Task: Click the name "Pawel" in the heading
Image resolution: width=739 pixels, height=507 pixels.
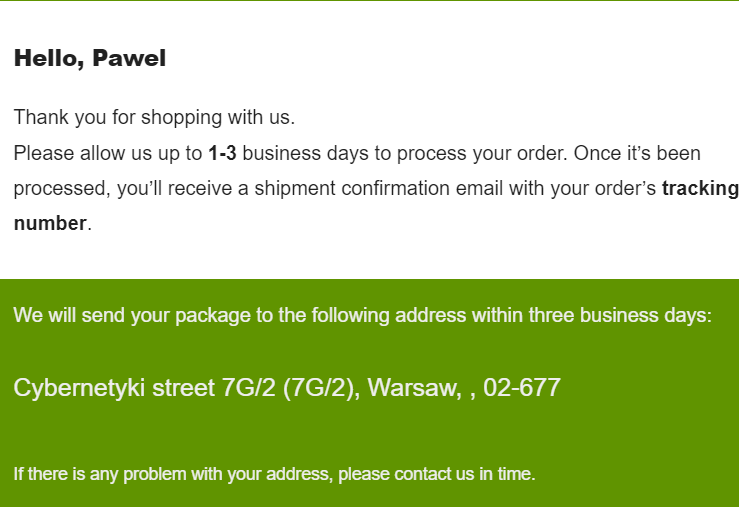Action: 129,58
